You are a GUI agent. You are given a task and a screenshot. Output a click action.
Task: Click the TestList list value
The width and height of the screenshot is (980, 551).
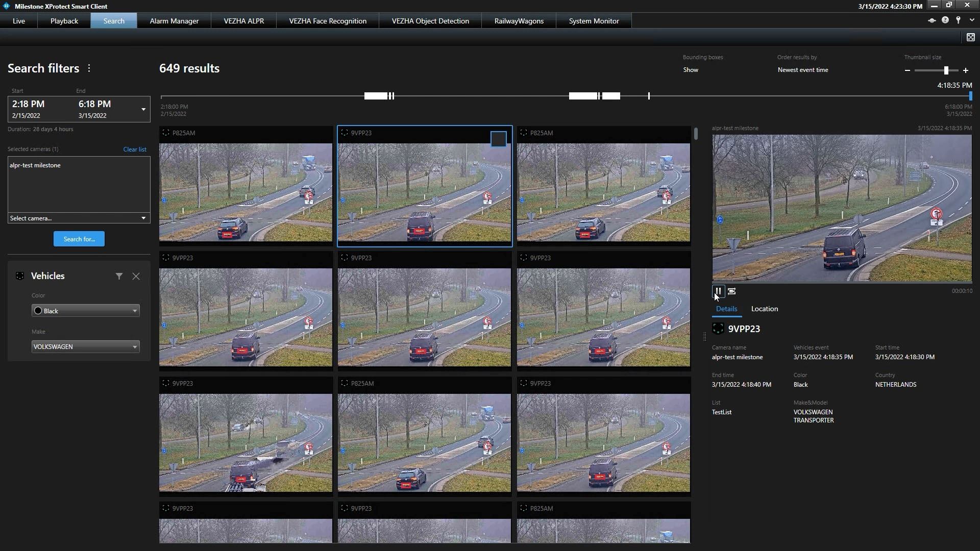click(722, 412)
